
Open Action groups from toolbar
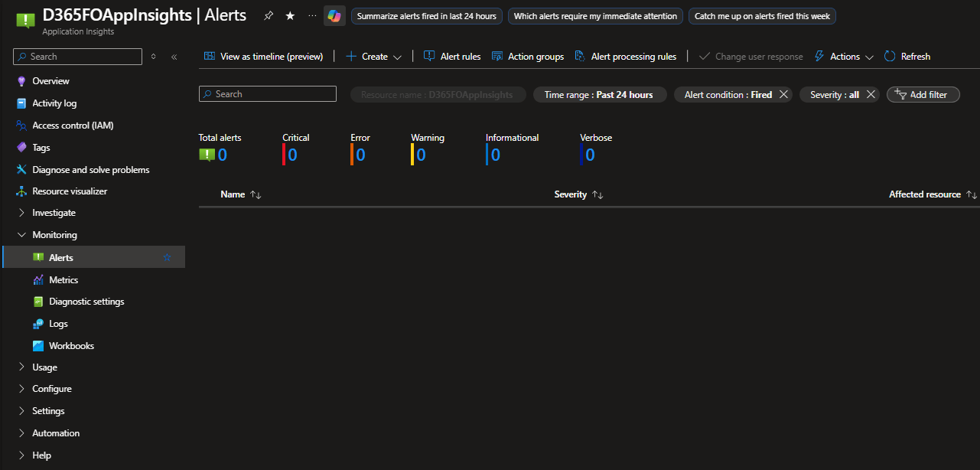click(527, 57)
